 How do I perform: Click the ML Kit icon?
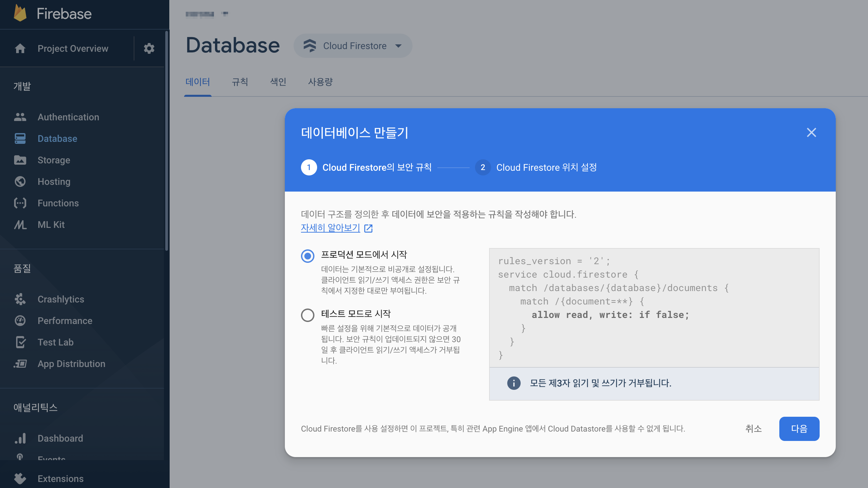tap(20, 225)
